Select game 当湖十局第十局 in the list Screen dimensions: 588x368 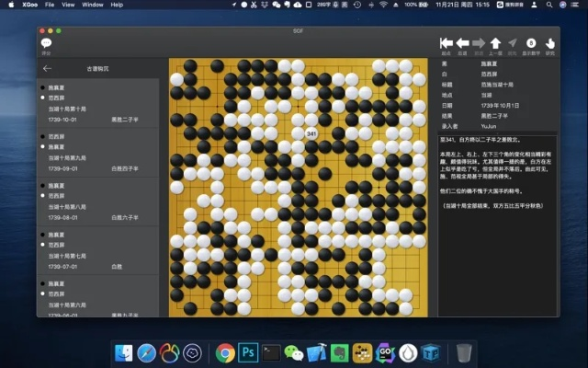click(x=98, y=103)
